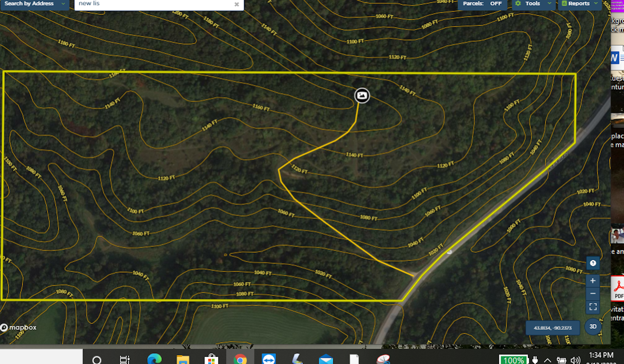The width and height of the screenshot is (624, 364).
Task: Click the 'new lis' search field
Action: tap(154, 4)
